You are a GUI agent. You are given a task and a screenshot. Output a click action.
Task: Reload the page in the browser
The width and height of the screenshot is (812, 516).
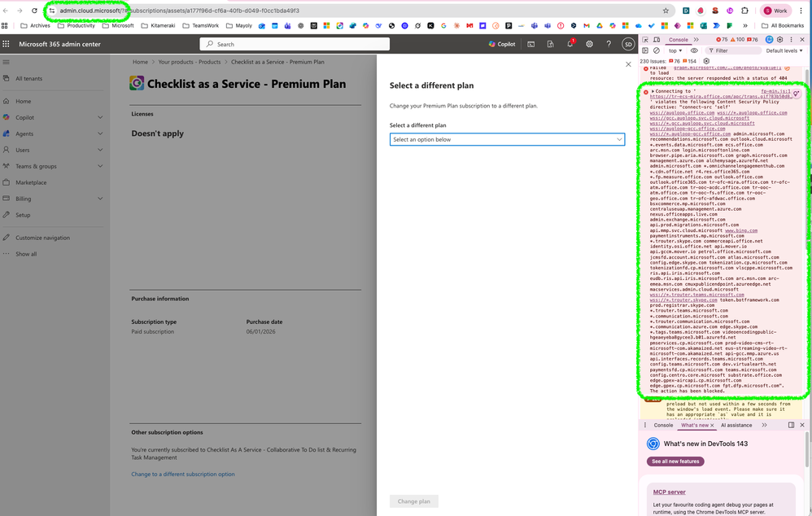pyautogui.click(x=34, y=11)
